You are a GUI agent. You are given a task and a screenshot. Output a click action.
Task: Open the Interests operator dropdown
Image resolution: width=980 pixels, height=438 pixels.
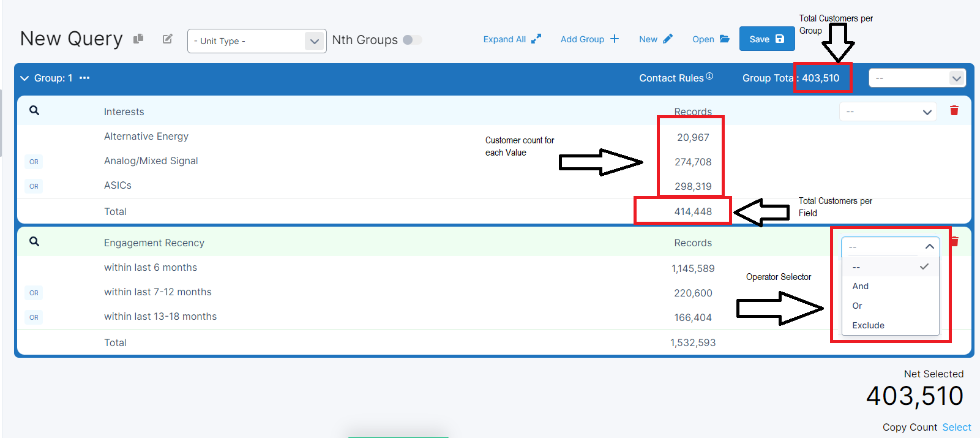point(888,111)
